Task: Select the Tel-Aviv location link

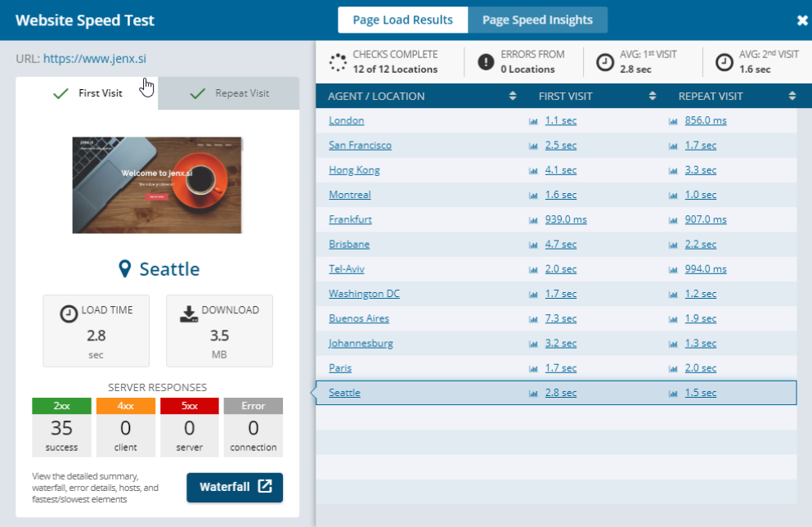Action: click(x=347, y=269)
